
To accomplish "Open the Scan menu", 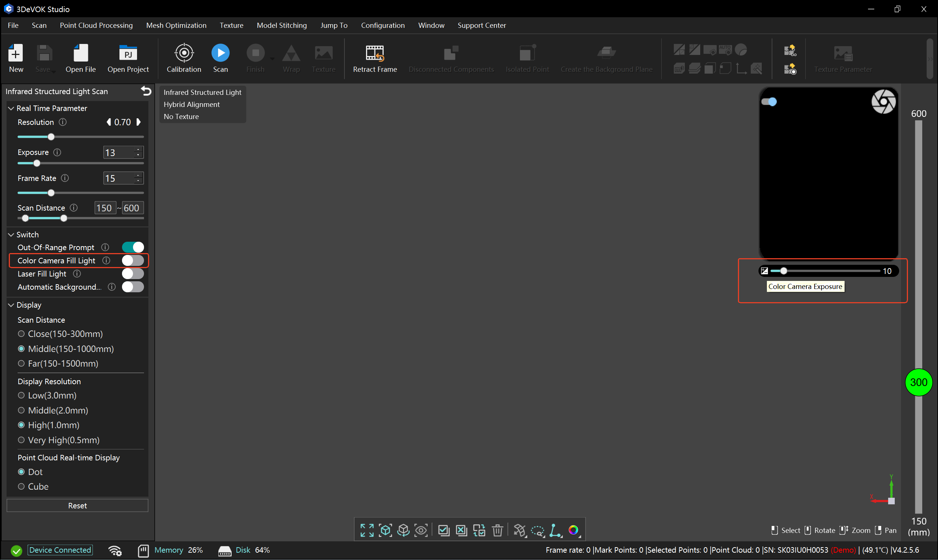I will [39, 25].
